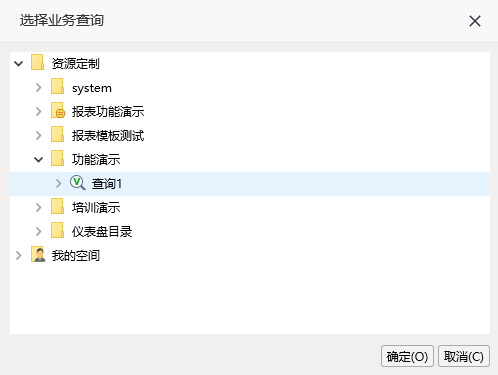Click the 查询1 magnifier query icon

click(x=78, y=183)
